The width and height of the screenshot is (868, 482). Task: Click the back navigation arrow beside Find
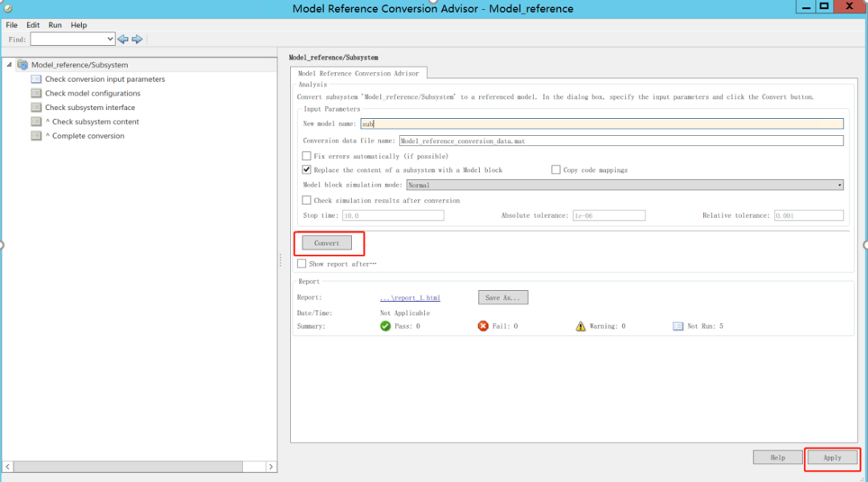122,38
